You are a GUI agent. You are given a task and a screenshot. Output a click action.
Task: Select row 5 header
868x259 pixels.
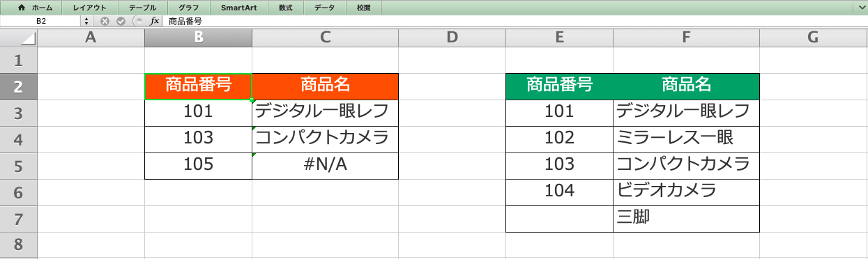18,166
